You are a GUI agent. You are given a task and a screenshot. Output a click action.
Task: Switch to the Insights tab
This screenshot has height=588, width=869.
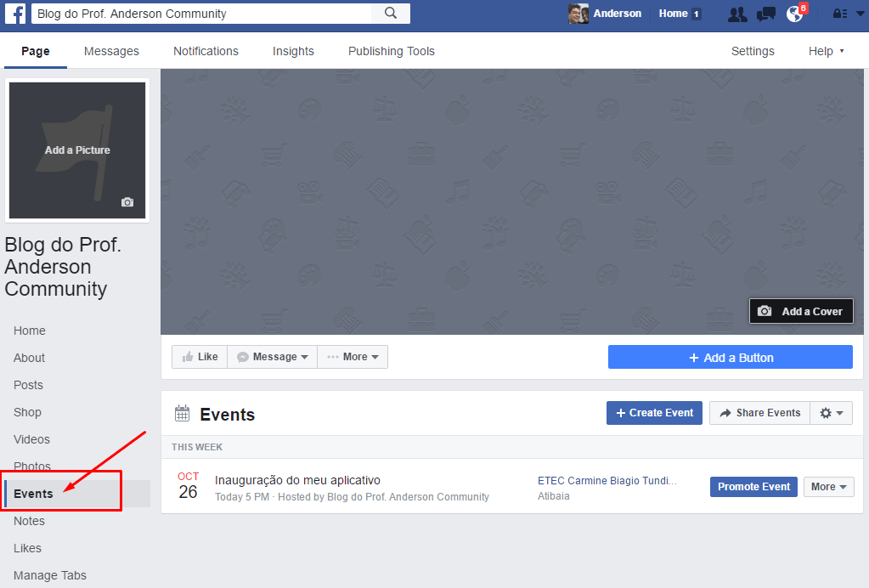pos(293,51)
